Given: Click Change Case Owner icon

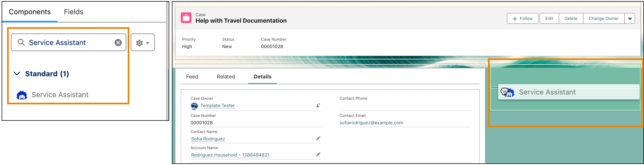Looking at the screenshot, I should coord(318,105).
